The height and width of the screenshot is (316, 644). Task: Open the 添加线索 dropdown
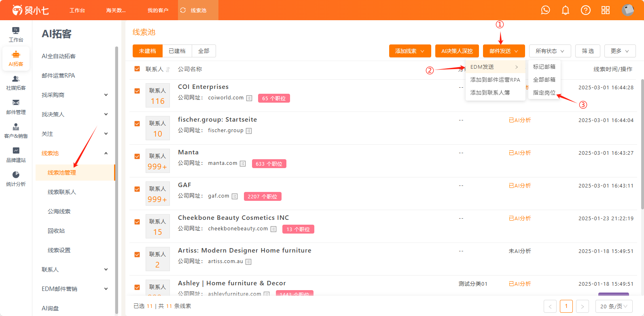410,51
